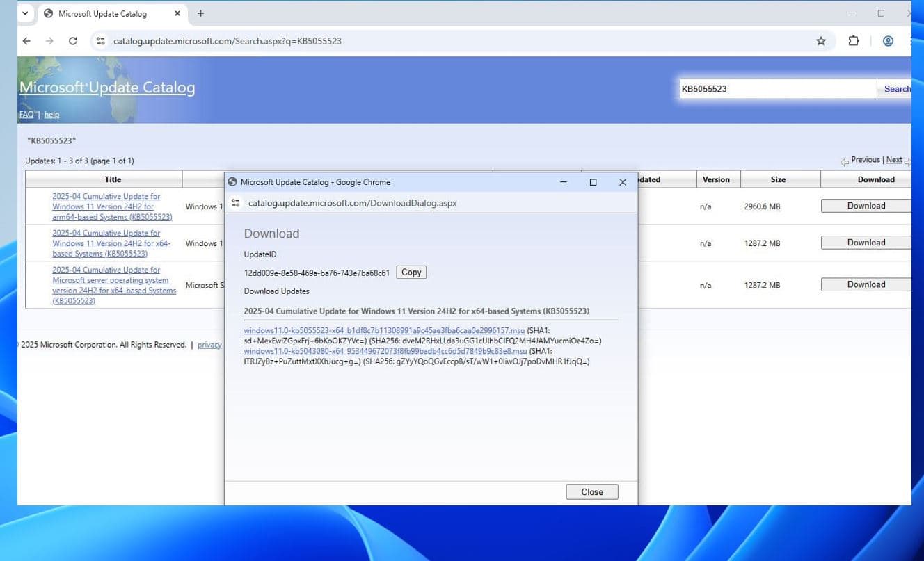Bookmark this page with star icon
Viewport: 924px width, 561px height.
pos(821,41)
